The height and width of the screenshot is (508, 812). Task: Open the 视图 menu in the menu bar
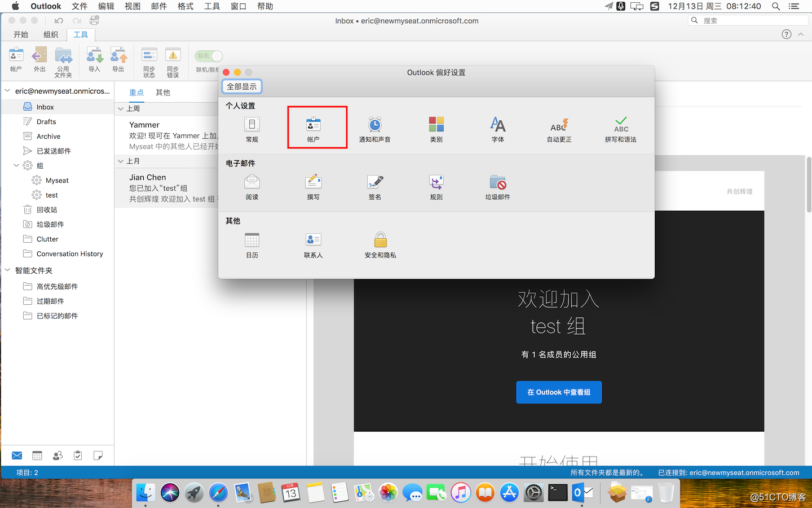click(133, 6)
